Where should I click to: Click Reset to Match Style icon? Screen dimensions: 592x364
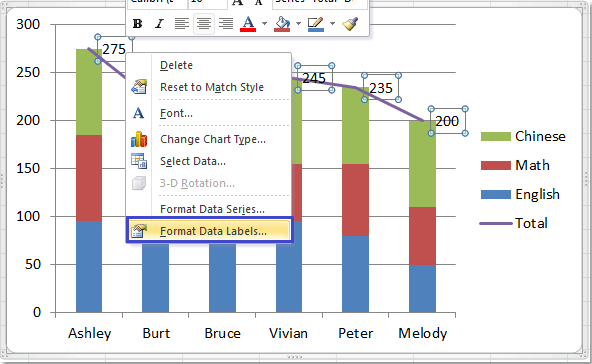click(x=139, y=87)
